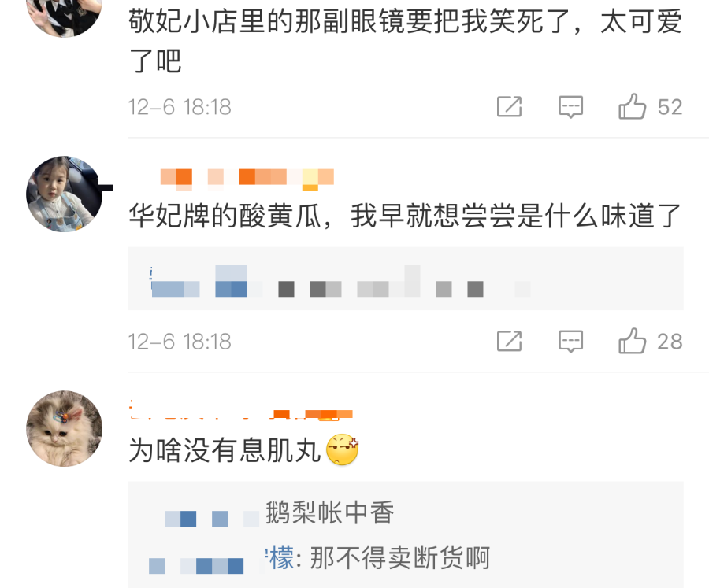Screen dimensions: 709x588
Task: Open reply icon on the 敬妃小店 comment
Action: pyautogui.click(x=570, y=107)
